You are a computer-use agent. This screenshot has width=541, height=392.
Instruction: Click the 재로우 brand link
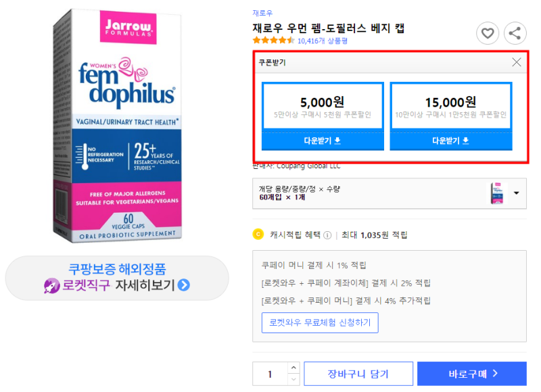click(x=262, y=13)
